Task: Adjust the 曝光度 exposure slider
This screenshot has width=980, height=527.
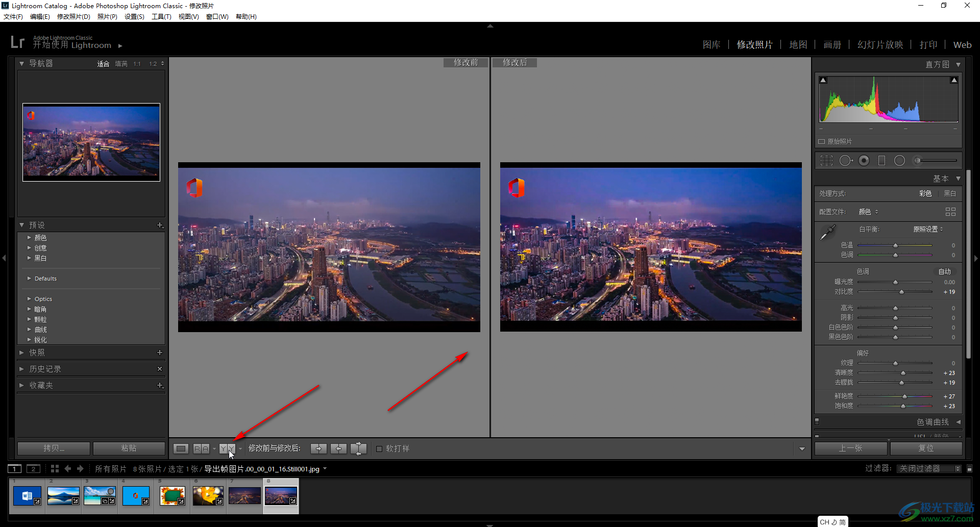Action: (895, 282)
